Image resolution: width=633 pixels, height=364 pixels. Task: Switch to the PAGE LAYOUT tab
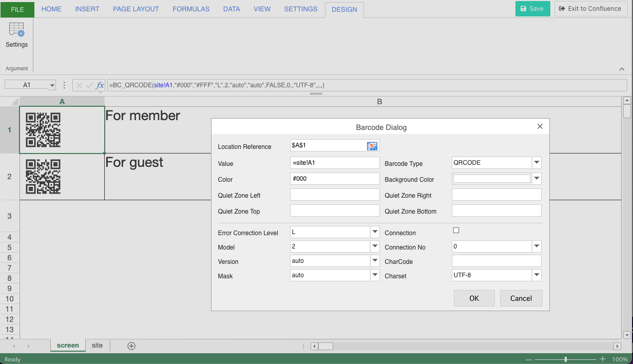point(136,9)
